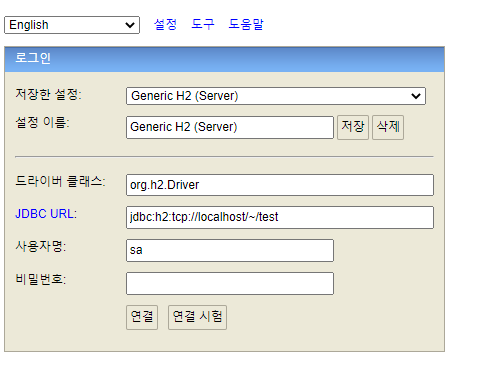The width and height of the screenshot is (493, 383).
Task: Focus the 드라이버 클래스 input field
Action: tap(280, 185)
